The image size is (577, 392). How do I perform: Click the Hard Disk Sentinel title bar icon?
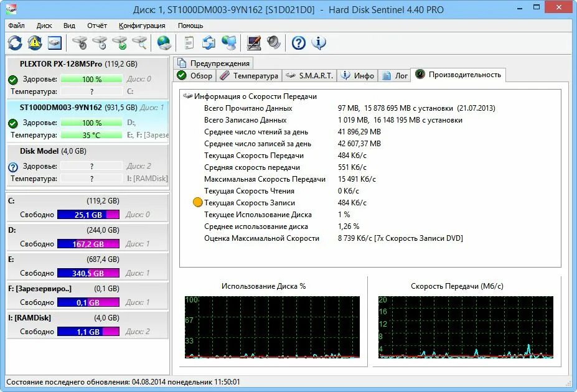11,9
